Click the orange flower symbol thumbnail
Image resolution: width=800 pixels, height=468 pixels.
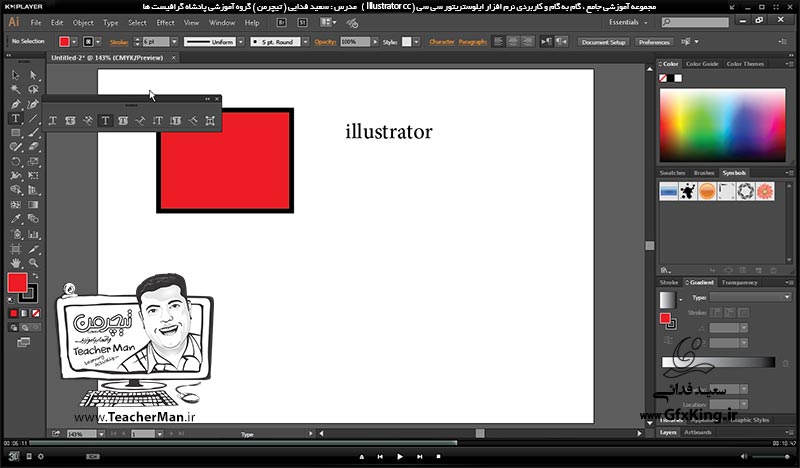pyautogui.click(x=765, y=191)
